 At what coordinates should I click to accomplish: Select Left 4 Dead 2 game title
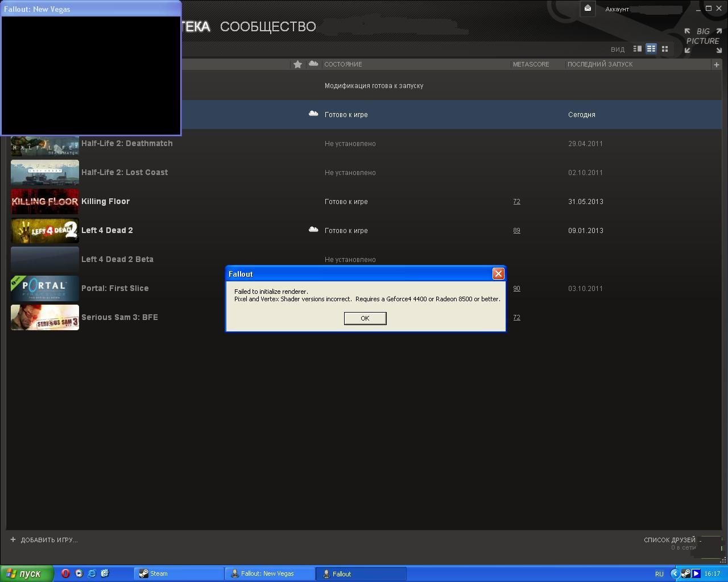pyautogui.click(x=107, y=230)
